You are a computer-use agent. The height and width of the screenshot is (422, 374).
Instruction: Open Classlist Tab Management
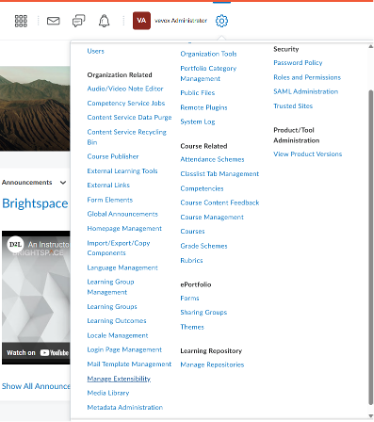pyautogui.click(x=220, y=174)
